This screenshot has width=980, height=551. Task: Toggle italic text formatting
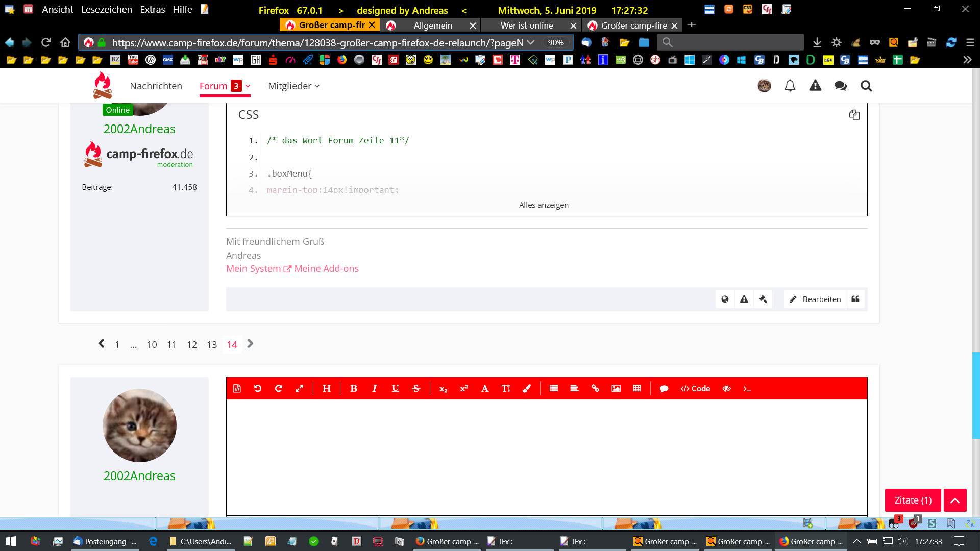pos(375,389)
